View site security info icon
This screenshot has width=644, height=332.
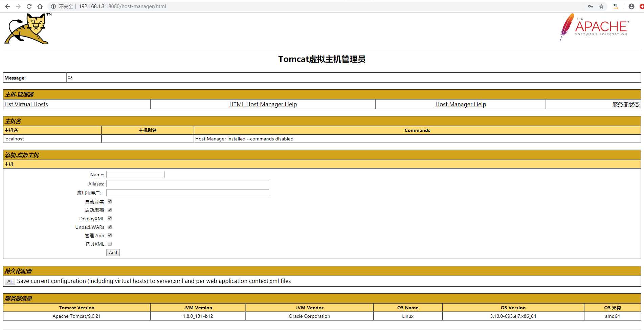click(53, 6)
